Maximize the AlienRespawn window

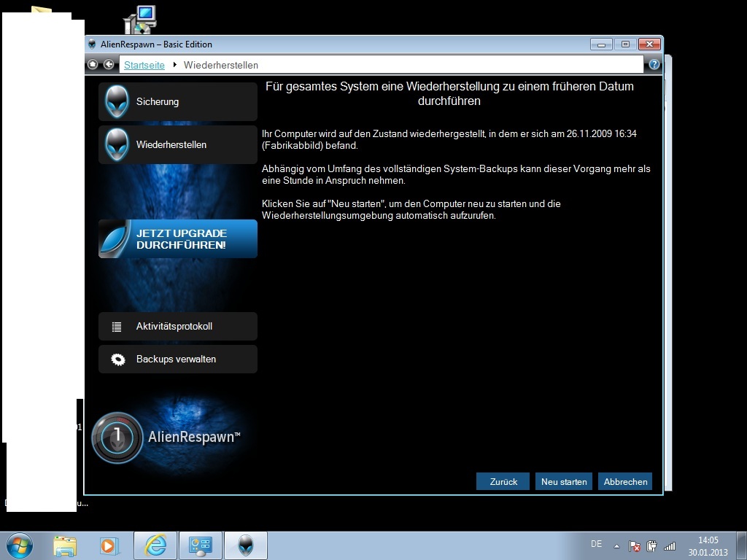coord(625,44)
